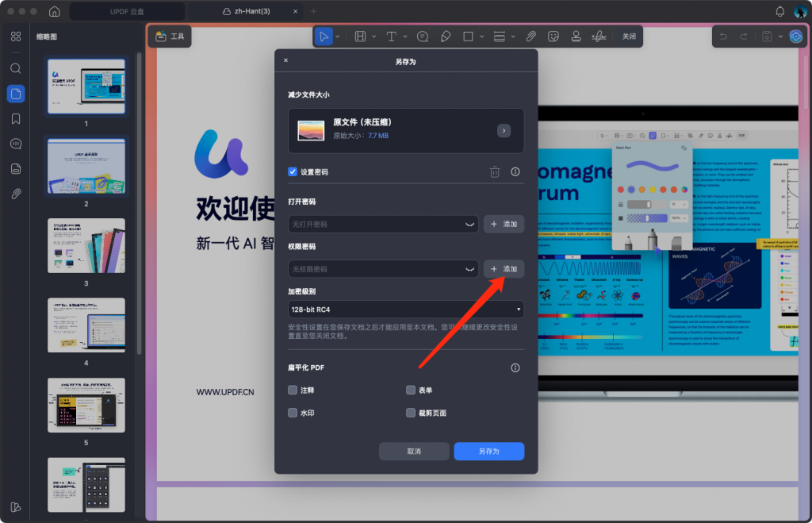Expand the text tool dropdown arrow

[x=405, y=37]
